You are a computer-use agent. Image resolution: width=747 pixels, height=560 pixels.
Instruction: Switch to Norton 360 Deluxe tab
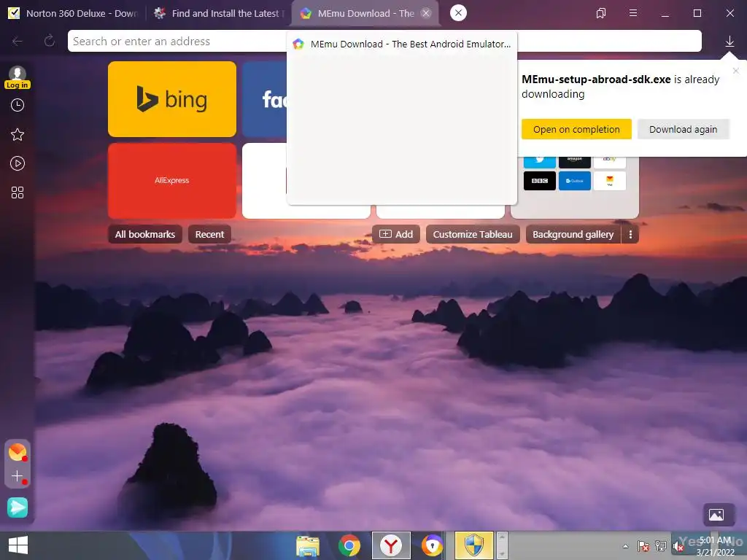[74, 13]
